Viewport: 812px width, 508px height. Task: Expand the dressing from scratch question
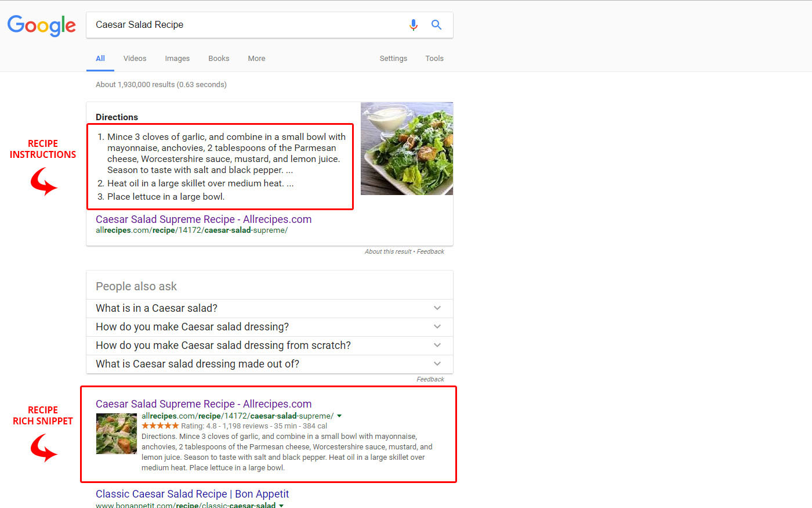270,345
